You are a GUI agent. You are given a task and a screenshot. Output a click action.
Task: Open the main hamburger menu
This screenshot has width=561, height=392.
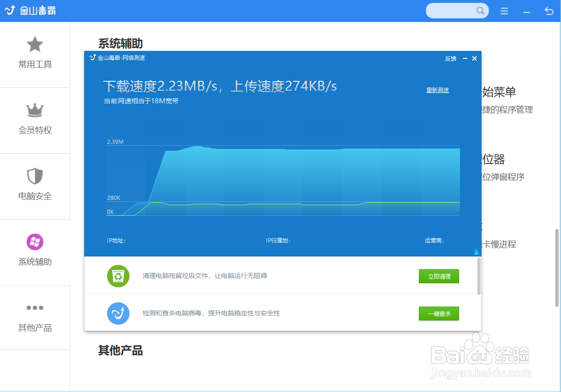(x=504, y=11)
